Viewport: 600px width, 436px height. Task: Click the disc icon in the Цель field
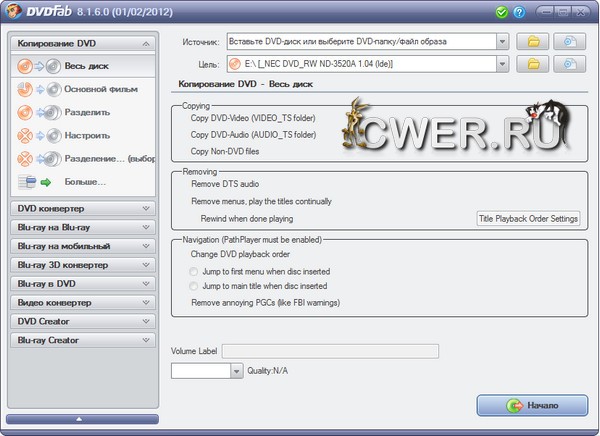pos(235,64)
